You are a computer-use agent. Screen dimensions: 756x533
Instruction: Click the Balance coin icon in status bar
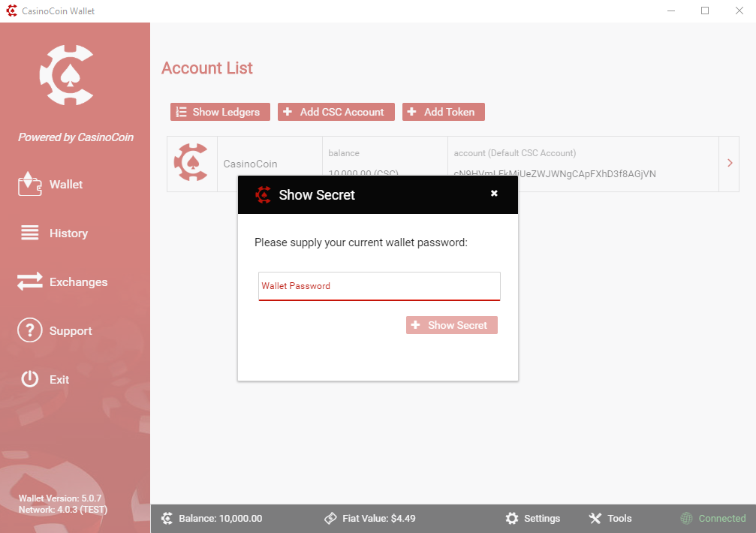(167, 519)
